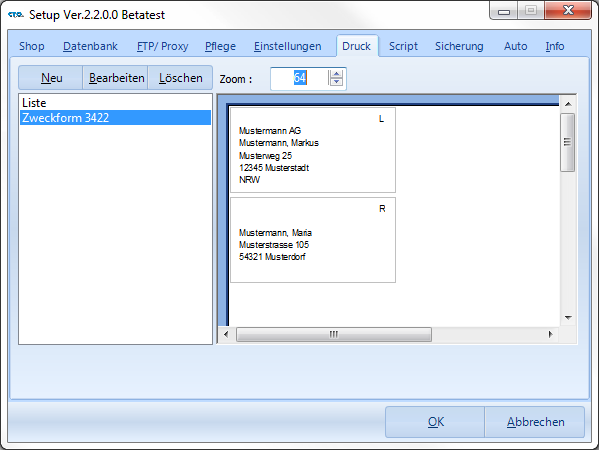Click the "Musterweg 25" text line
Screen dimensions: 599x450
pos(265,155)
